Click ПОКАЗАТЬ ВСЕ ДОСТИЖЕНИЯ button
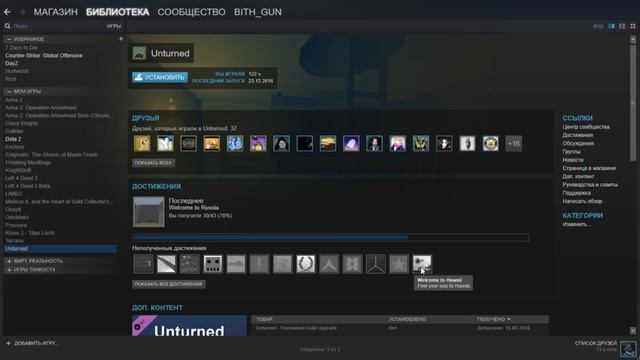The height and width of the screenshot is (360, 640). (169, 284)
